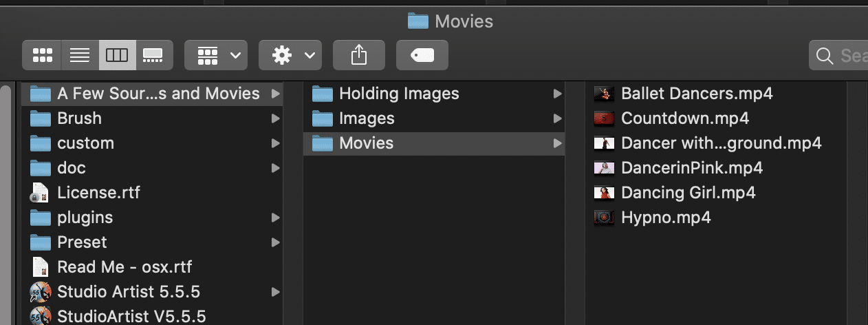The image size is (868, 325).
Task: Switch to gallery view
Action: click(x=153, y=56)
